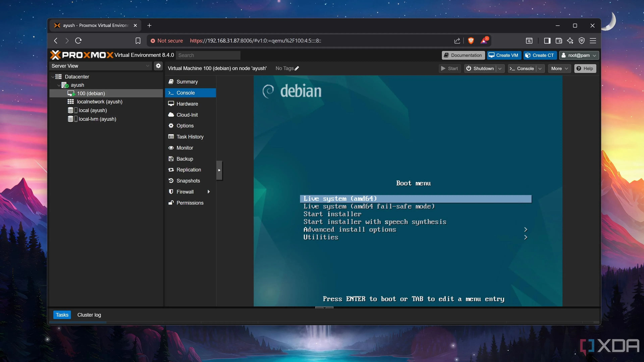This screenshot has height=362, width=644.
Task: Click the Leo AI sparkle icon
Action: [x=570, y=41]
